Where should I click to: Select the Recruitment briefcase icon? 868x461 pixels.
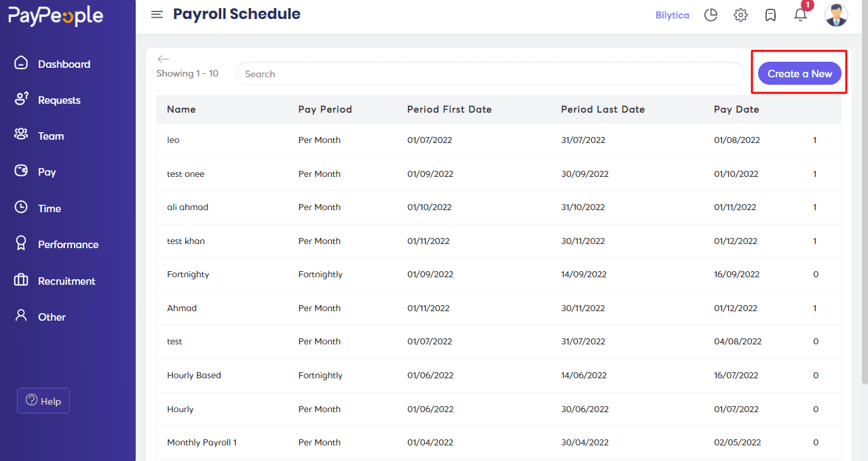(20, 281)
